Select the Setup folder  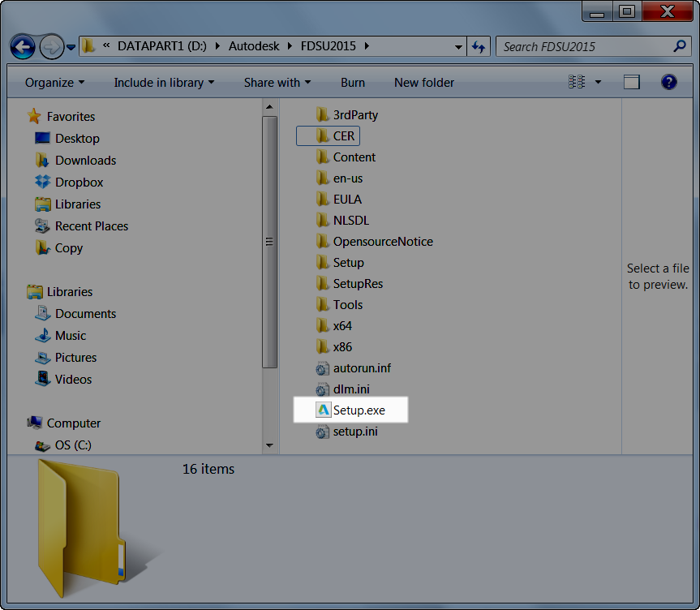[340, 263]
